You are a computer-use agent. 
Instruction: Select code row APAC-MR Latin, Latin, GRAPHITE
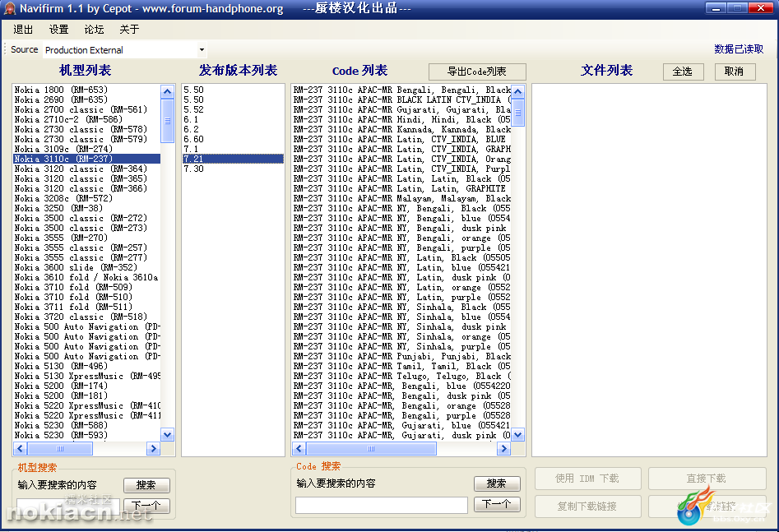point(401,189)
